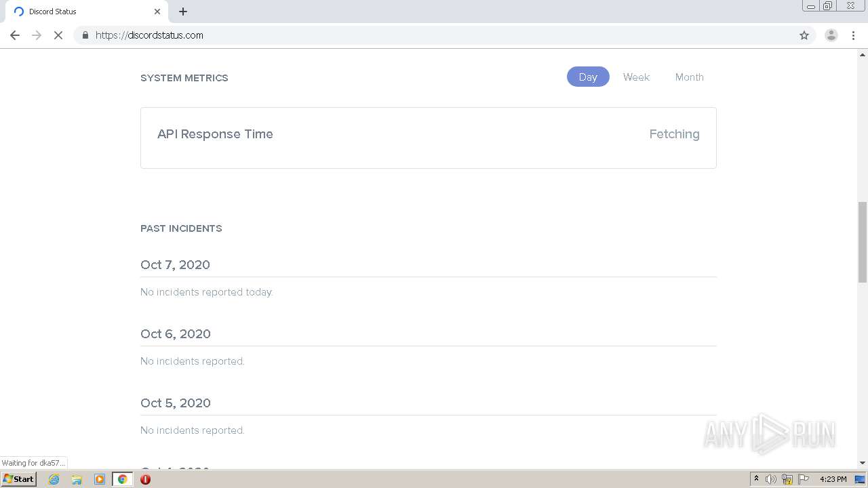Click the SYSTEM METRICS heading
The width and height of the screenshot is (868, 488).
tap(184, 78)
